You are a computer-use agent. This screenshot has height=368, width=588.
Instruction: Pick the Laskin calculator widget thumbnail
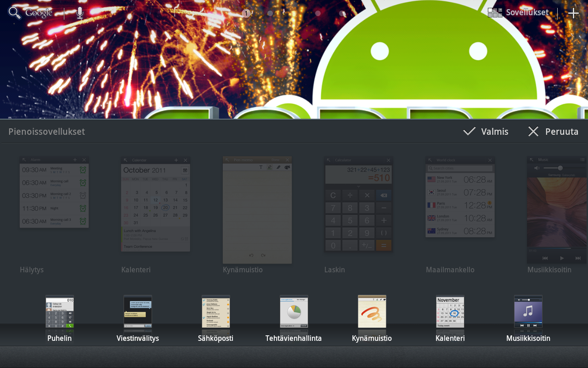[x=359, y=204]
